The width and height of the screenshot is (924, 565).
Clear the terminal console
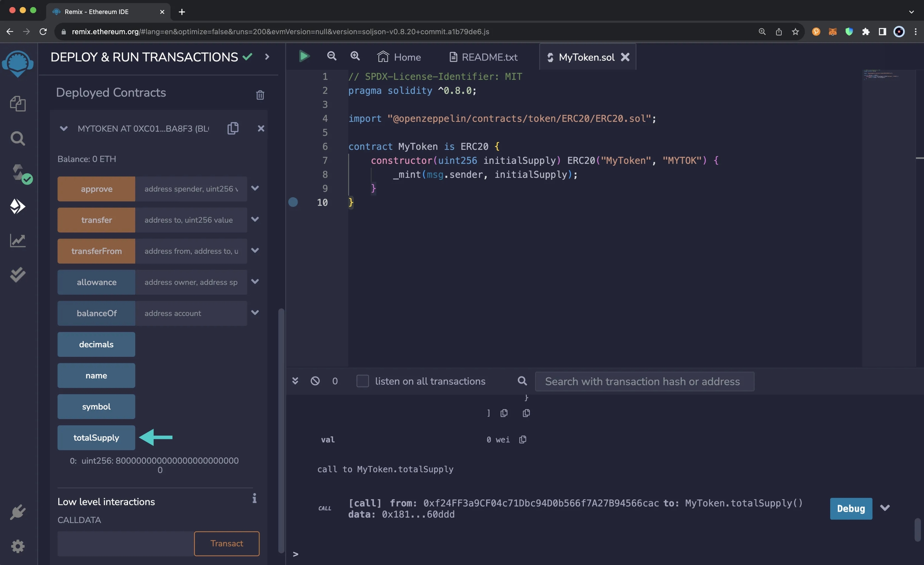coord(315,381)
